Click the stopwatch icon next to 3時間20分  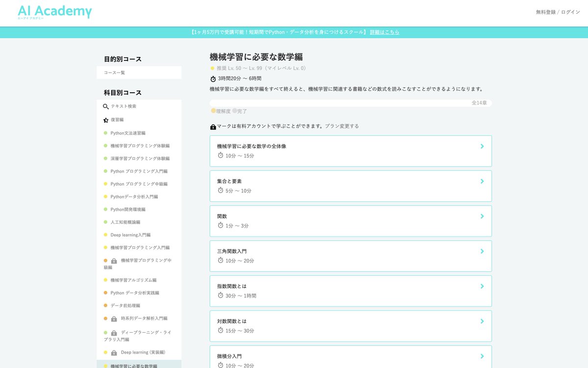tap(213, 79)
